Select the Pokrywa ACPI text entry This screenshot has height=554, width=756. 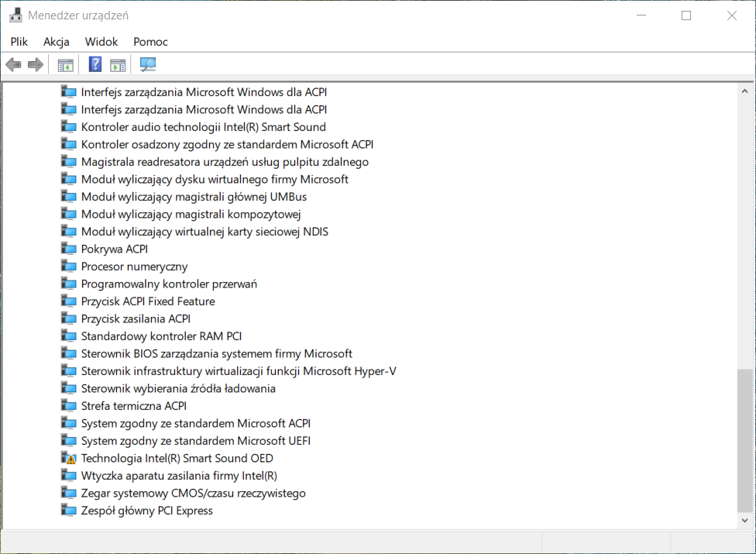pyautogui.click(x=115, y=249)
